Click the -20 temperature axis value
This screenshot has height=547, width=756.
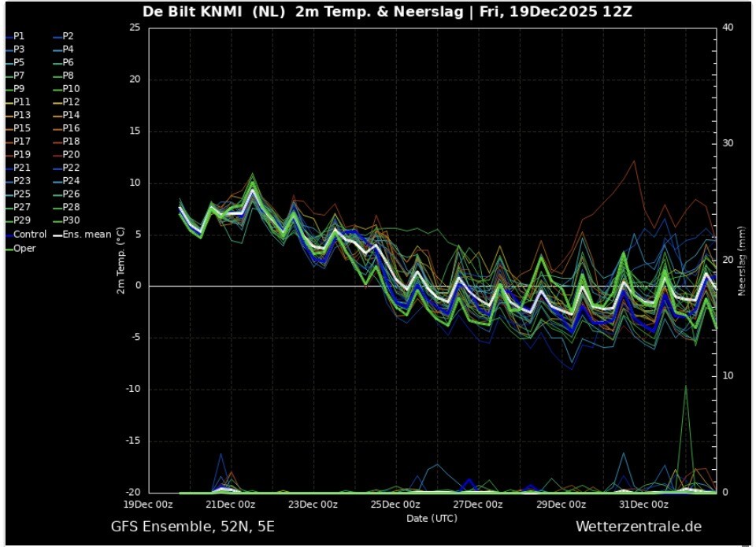(x=133, y=492)
